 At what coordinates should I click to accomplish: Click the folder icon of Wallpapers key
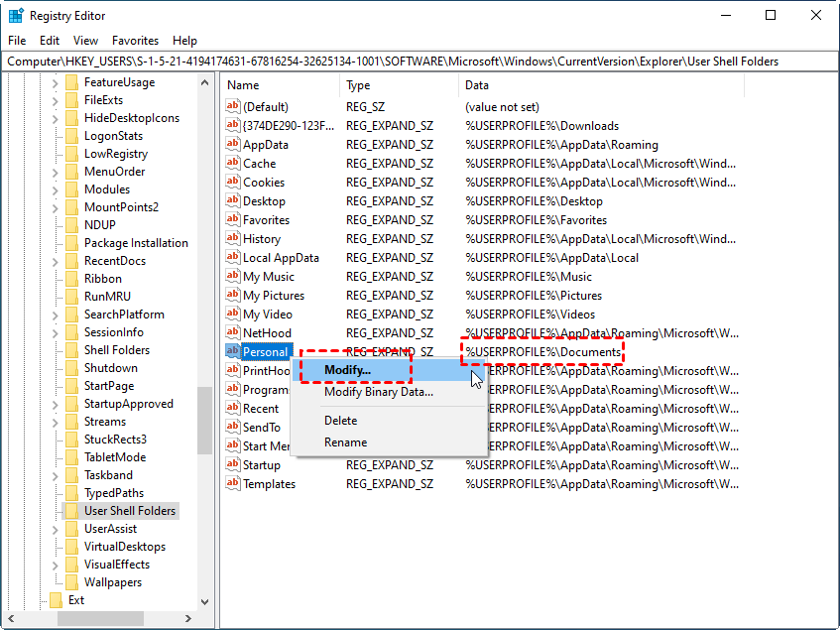pos(71,581)
